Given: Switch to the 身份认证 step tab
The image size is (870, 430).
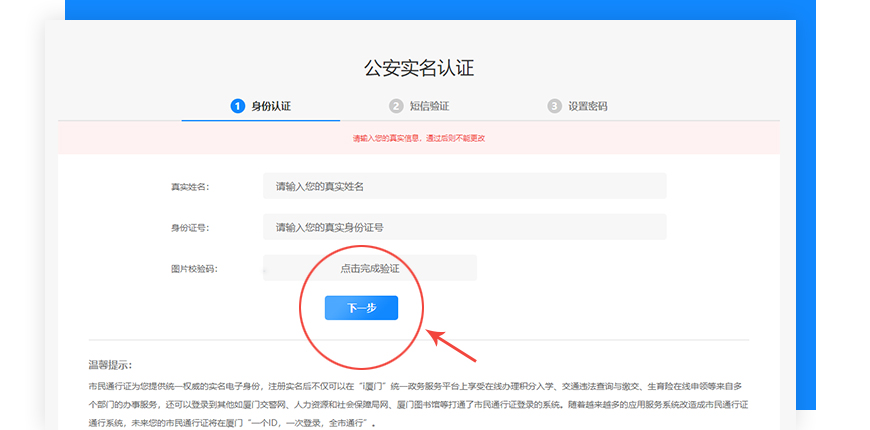Looking at the screenshot, I should [x=270, y=106].
